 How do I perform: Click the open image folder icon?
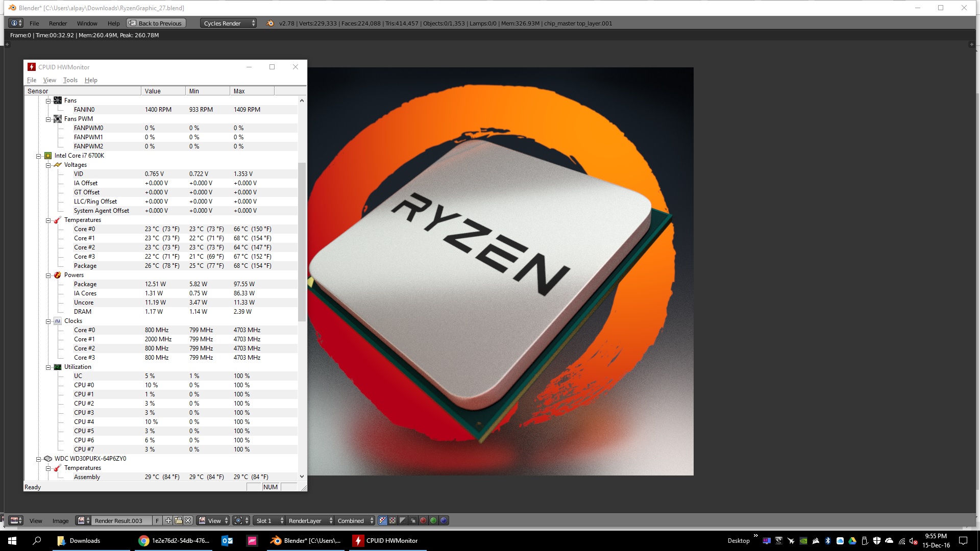coord(178,520)
